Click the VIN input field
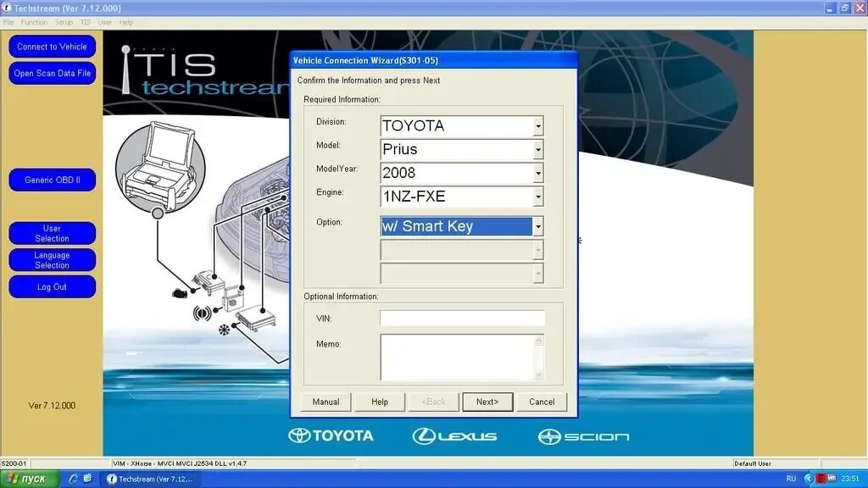This screenshot has height=488, width=868. coord(462,319)
